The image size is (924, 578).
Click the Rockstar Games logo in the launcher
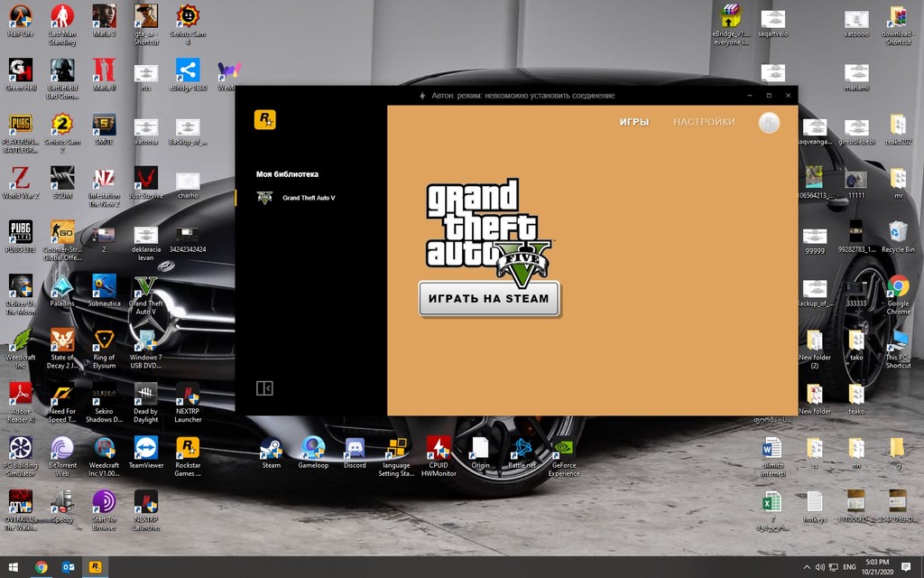264,120
